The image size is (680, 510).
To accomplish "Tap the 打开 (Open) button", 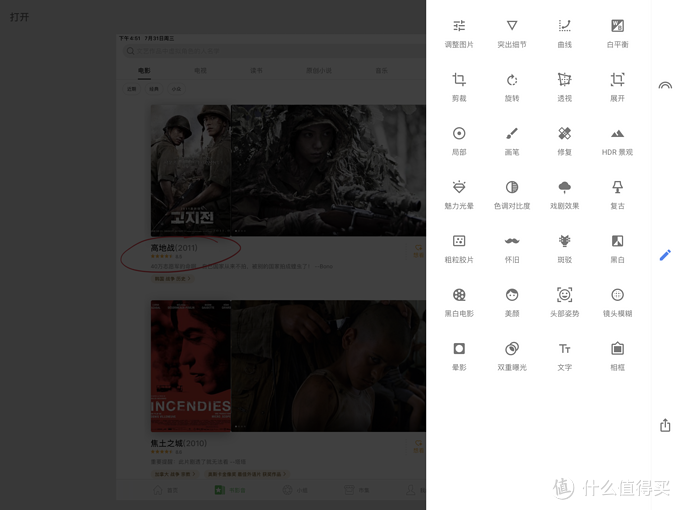I will coord(20,17).
